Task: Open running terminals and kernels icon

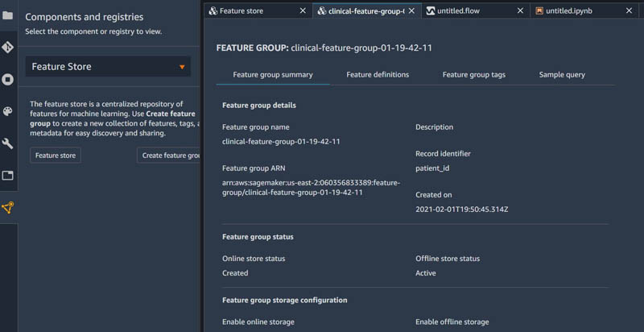Action: click(7, 79)
